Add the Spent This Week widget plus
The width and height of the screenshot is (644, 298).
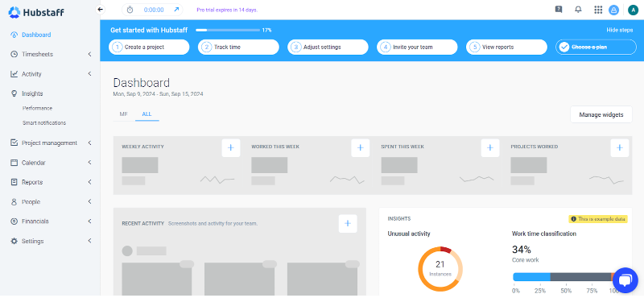[490, 148]
